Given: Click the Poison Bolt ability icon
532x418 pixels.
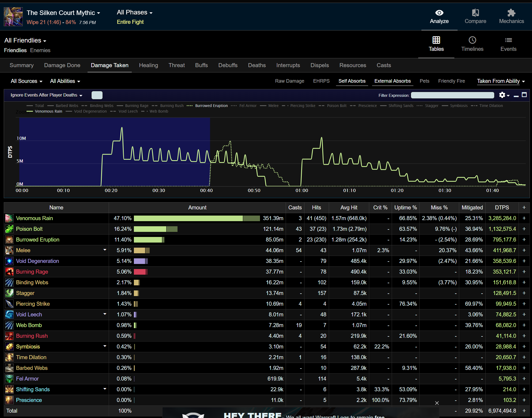Looking at the screenshot, I should pos(9,229).
